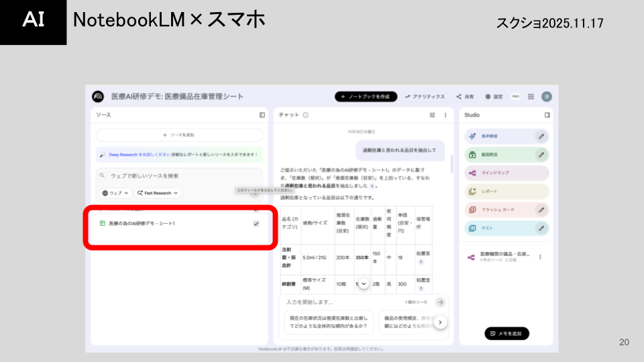Viewport: 644px width, 362px height.
Task: Click the ノートブックを作成 button
Action: [x=366, y=97]
